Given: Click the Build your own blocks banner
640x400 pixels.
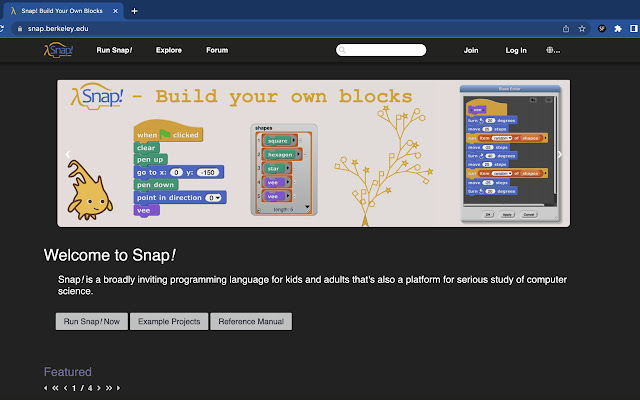Looking at the screenshot, I should click(x=313, y=153).
